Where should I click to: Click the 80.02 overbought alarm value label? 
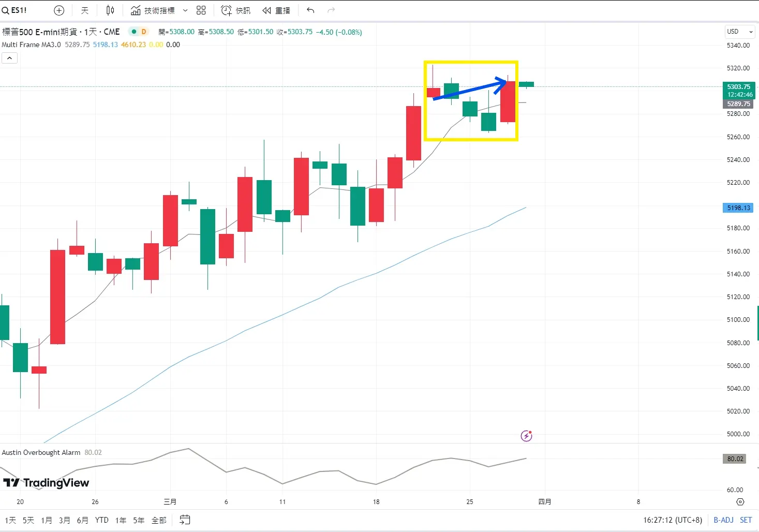(735, 459)
